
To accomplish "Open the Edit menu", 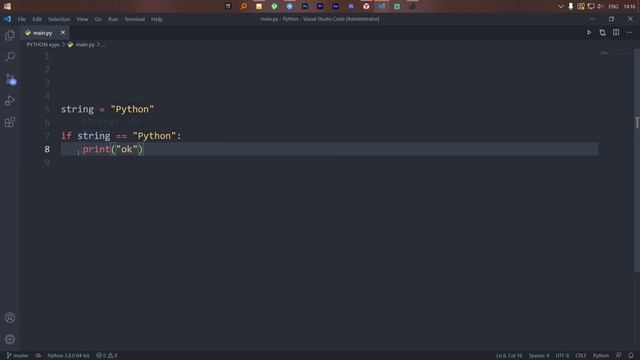I will tap(37, 19).
